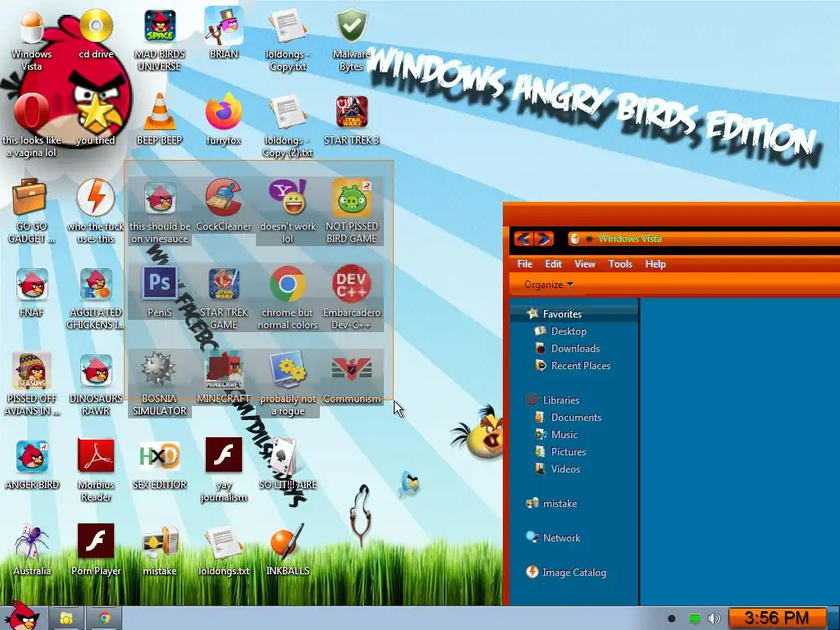Open the Videos library
Screen dimensions: 840x630
(565, 468)
